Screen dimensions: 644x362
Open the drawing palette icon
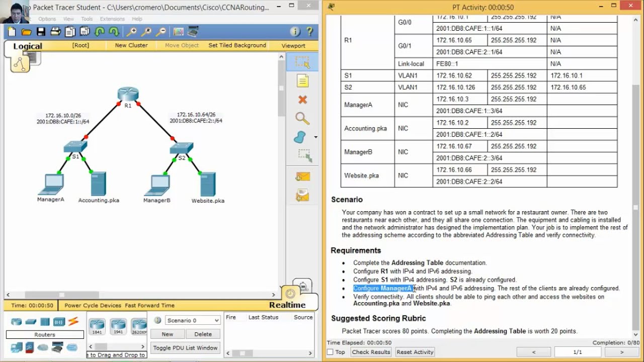[179, 32]
